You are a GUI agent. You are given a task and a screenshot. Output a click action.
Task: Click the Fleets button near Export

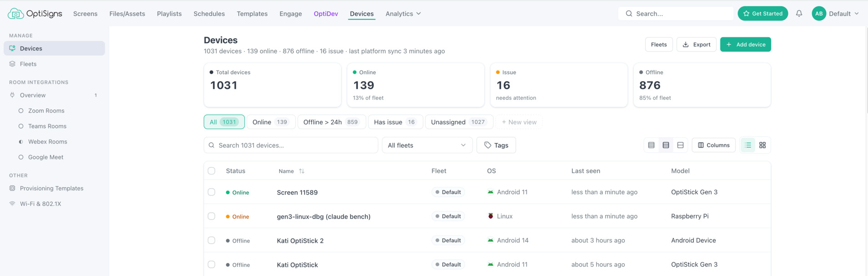pyautogui.click(x=659, y=45)
